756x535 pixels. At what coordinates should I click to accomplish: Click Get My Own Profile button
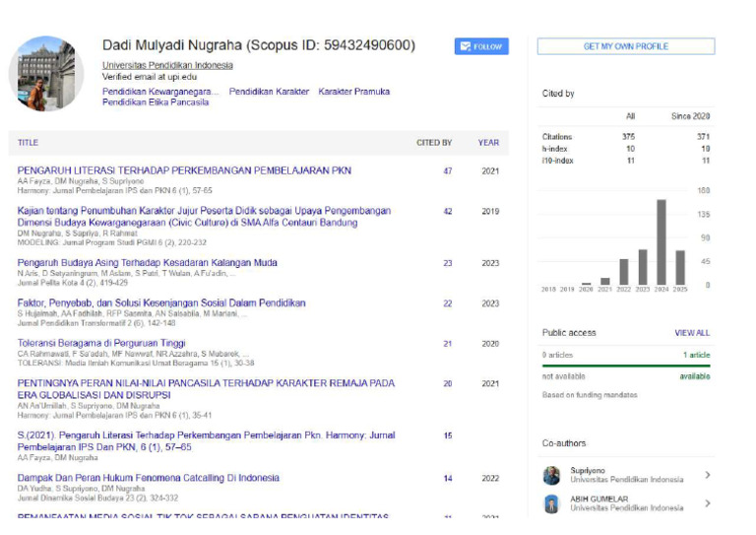625,46
